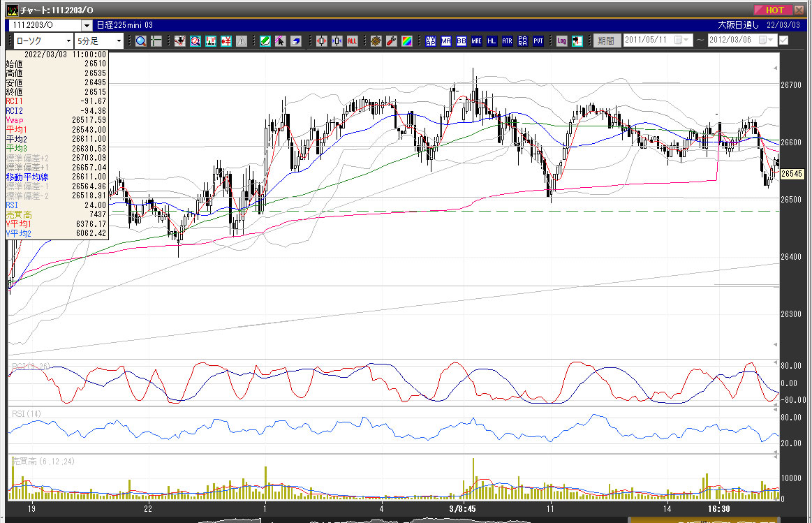Click the Vwap value row in data panel
This screenshot has height=523, width=812.
[x=56, y=120]
